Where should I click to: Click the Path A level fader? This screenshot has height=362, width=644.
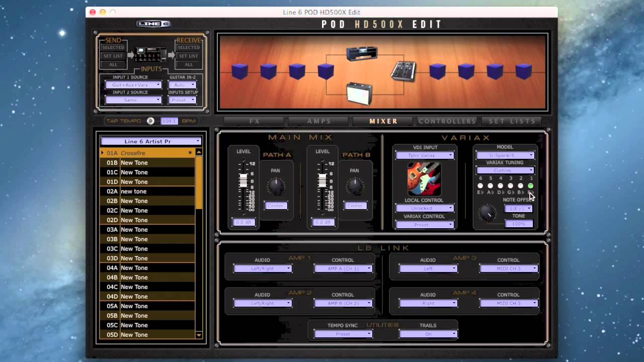click(x=243, y=180)
